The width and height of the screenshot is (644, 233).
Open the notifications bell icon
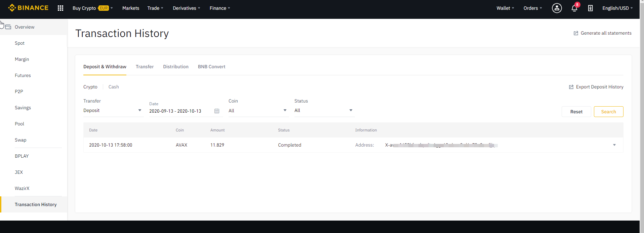pyautogui.click(x=574, y=8)
